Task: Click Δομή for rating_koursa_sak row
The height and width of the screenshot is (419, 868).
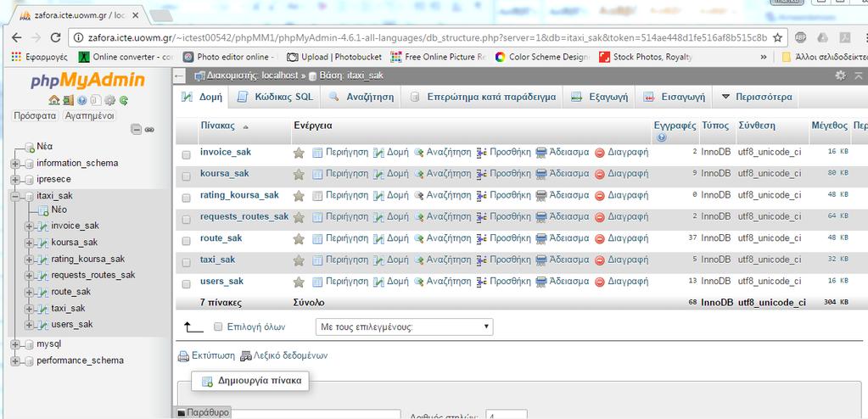Action: (391, 195)
